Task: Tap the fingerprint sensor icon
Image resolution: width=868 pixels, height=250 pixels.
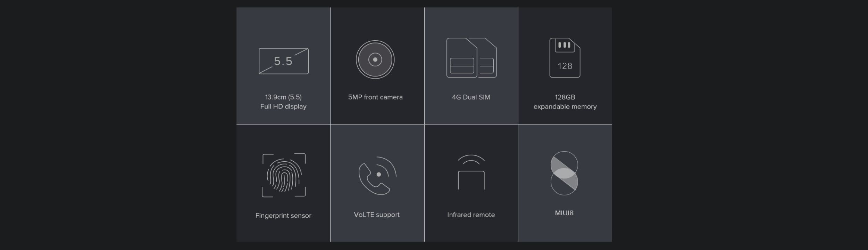Action: [x=284, y=175]
